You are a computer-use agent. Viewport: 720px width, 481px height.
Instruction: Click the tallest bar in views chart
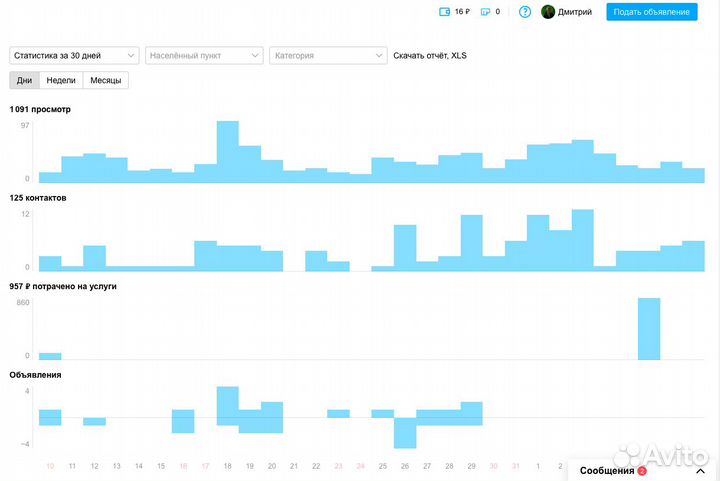click(227, 152)
